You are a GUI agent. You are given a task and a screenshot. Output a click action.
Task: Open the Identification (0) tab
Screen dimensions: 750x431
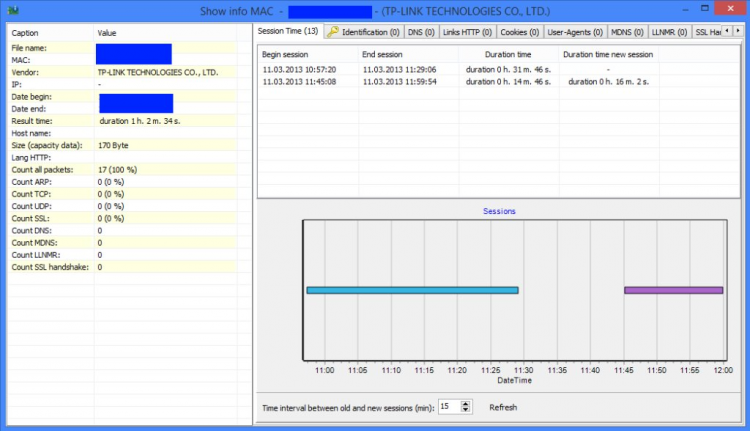pos(364,32)
